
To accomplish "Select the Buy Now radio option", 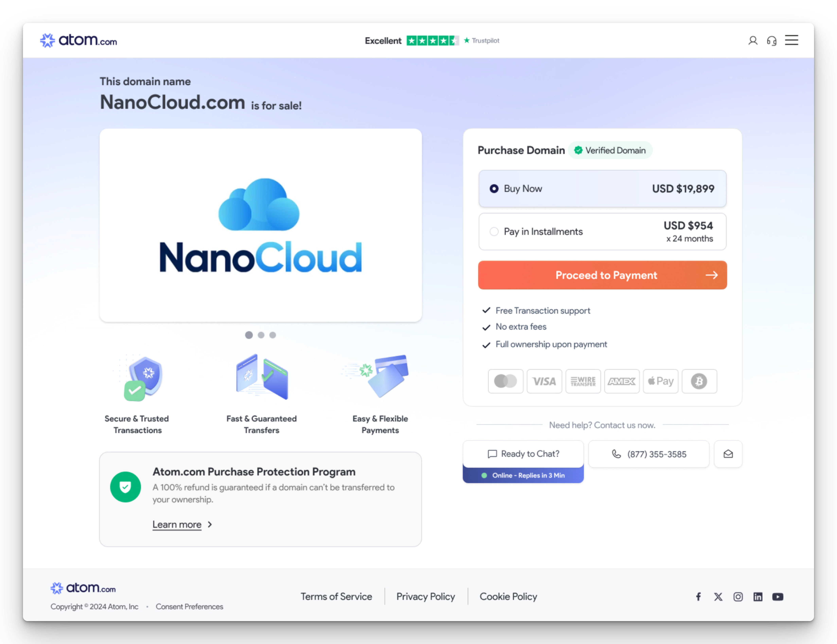I will point(494,189).
